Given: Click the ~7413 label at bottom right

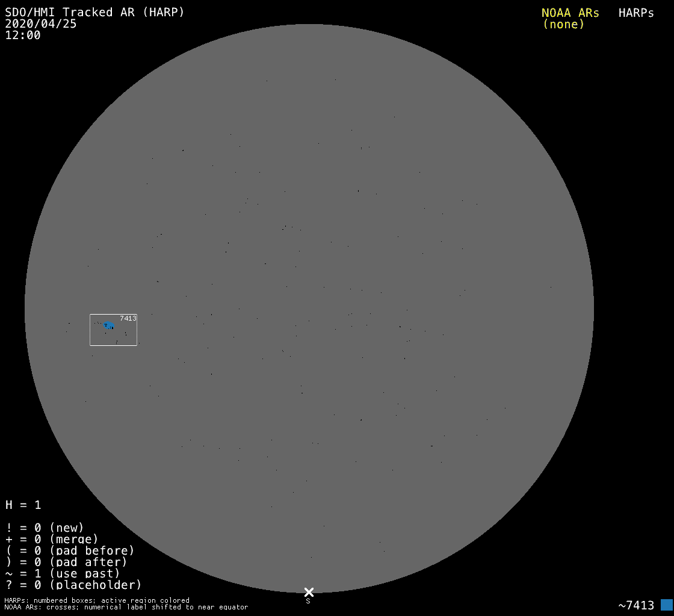Looking at the screenshot, I should (x=636, y=605).
